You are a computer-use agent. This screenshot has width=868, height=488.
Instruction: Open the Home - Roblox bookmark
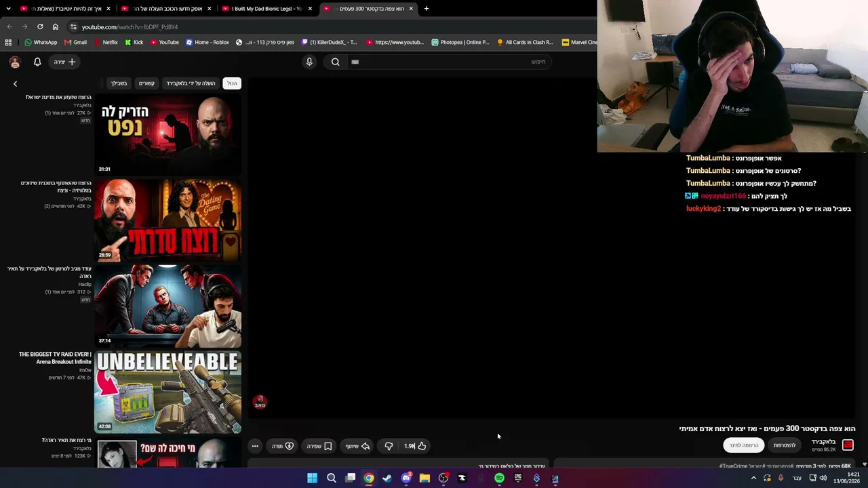(208, 42)
